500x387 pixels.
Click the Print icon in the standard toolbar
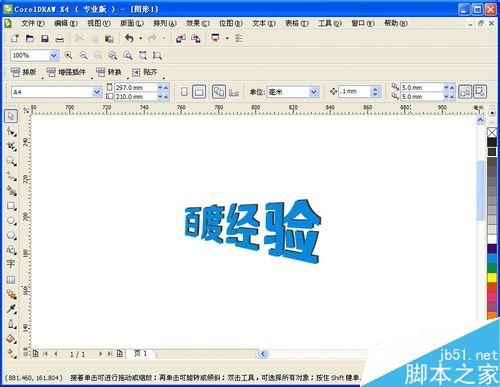coord(60,39)
